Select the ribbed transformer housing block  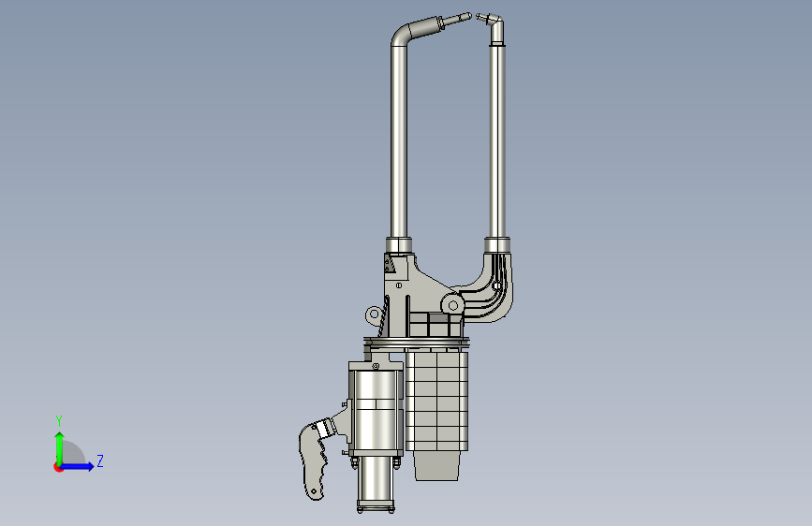click(x=437, y=400)
